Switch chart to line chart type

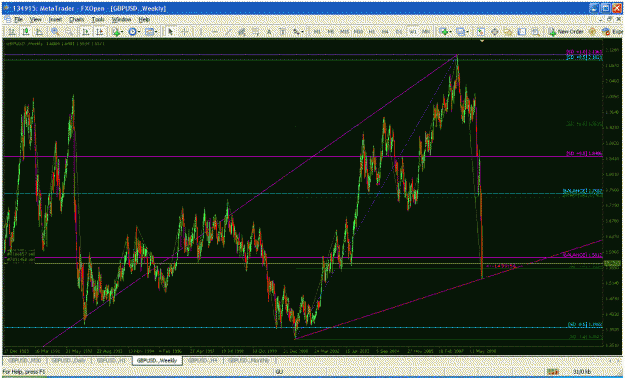point(39,32)
